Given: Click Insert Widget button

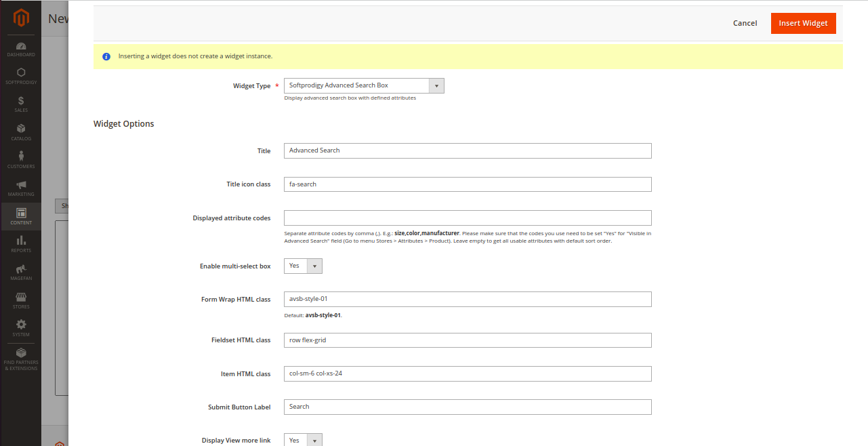Looking at the screenshot, I should pyautogui.click(x=804, y=23).
